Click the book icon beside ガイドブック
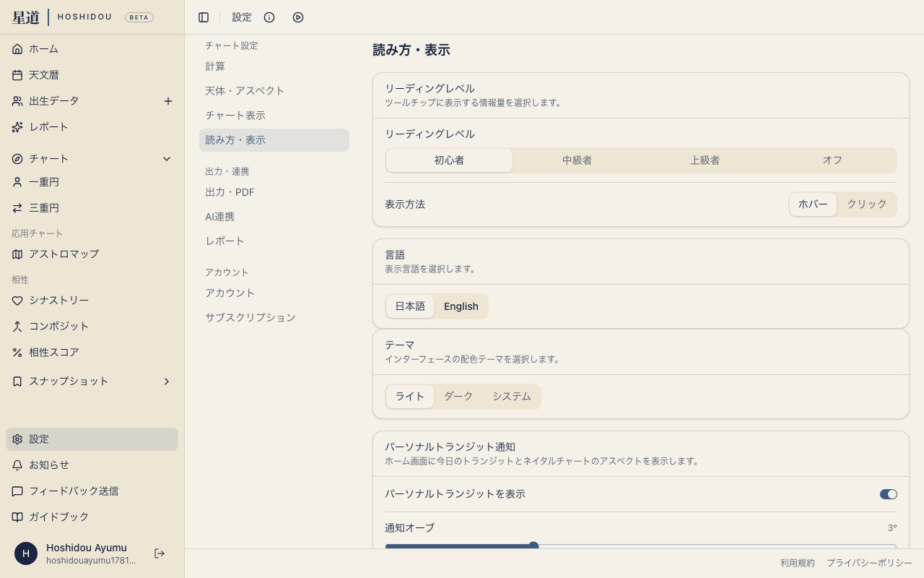Screen dimensions: 924x578 17,517
